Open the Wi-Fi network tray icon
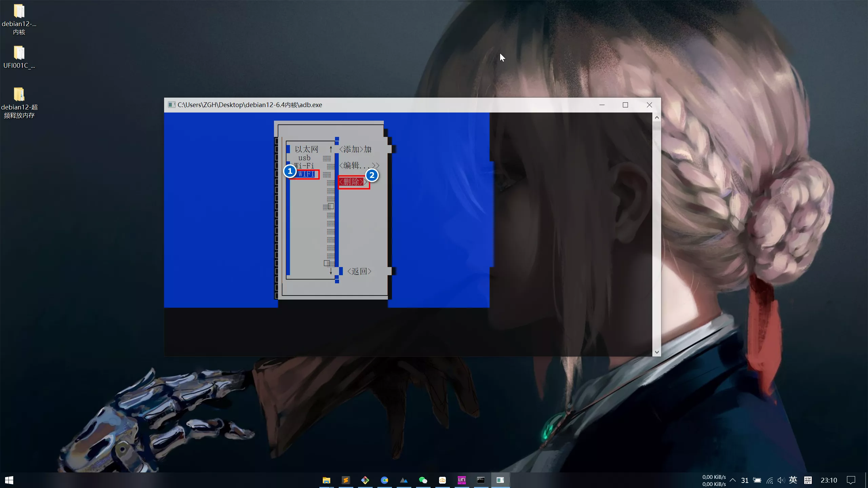Image resolution: width=868 pixels, height=488 pixels. pyautogui.click(x=770, y=480)
